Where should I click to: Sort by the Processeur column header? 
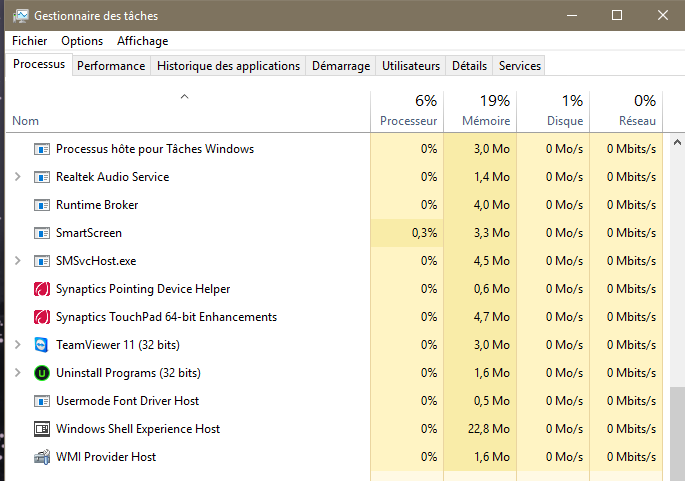[x=407, y=112]
